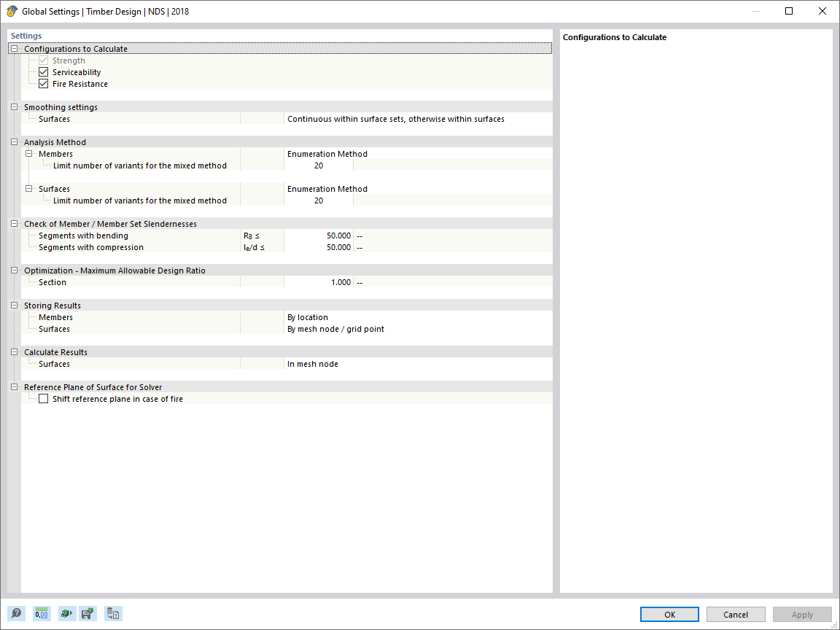Open units and decimal places settings icon

(x=42, y=613)
